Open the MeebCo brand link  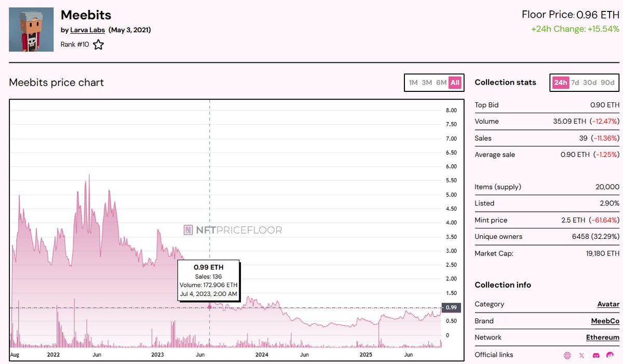coord(605,321)
